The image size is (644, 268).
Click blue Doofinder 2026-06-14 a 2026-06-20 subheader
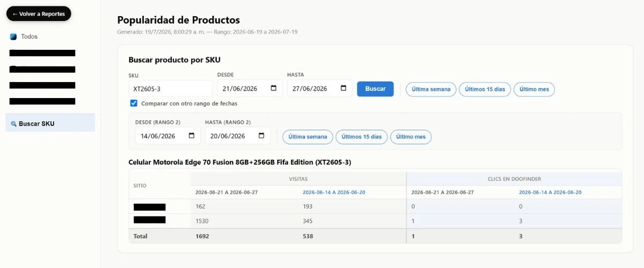coord(550,192)
